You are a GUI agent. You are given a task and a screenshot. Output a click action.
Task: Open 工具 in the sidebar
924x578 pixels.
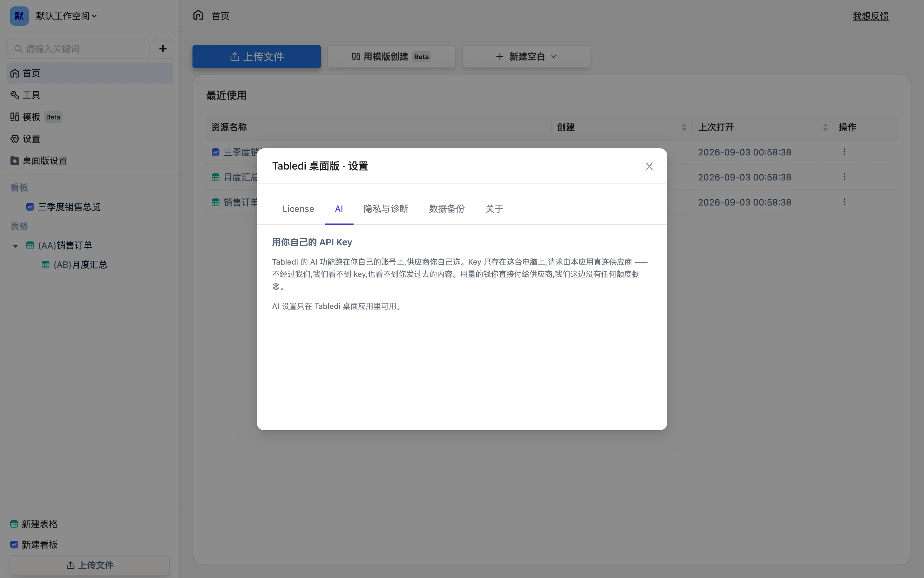(90, 95)
